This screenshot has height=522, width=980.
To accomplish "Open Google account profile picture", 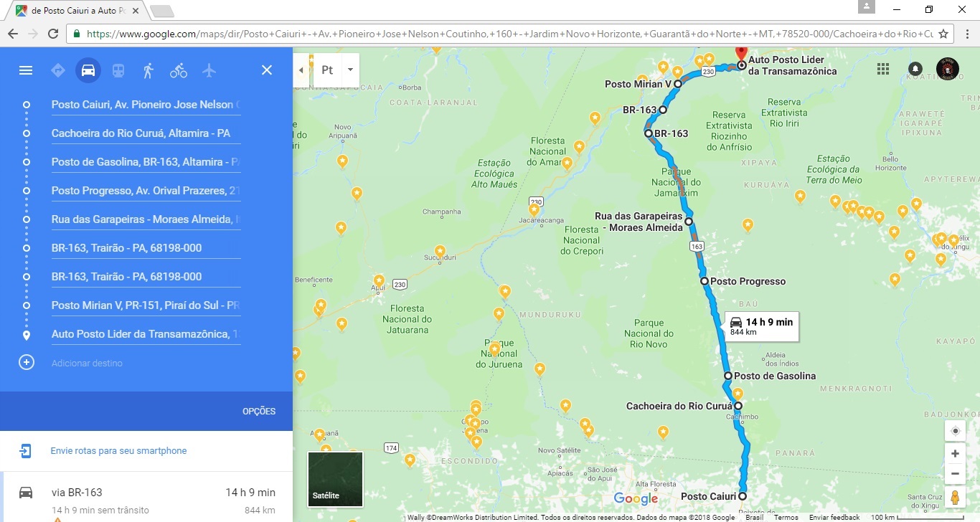I will [948, 69].
